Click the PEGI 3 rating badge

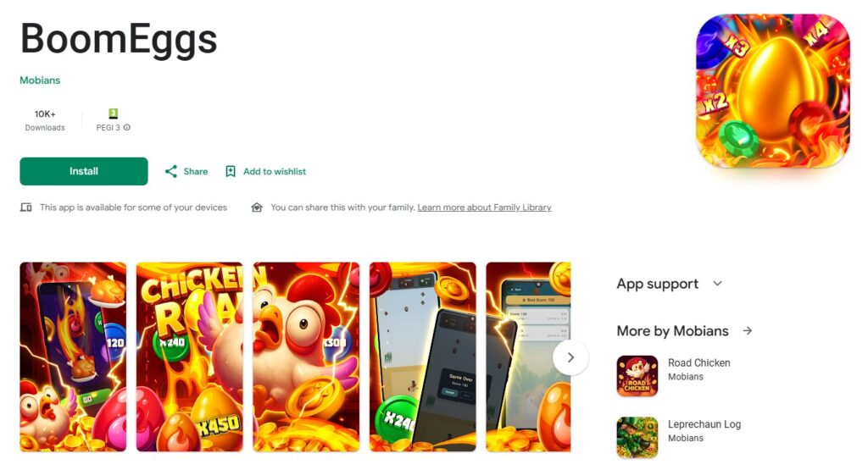(x=113, y=113)
